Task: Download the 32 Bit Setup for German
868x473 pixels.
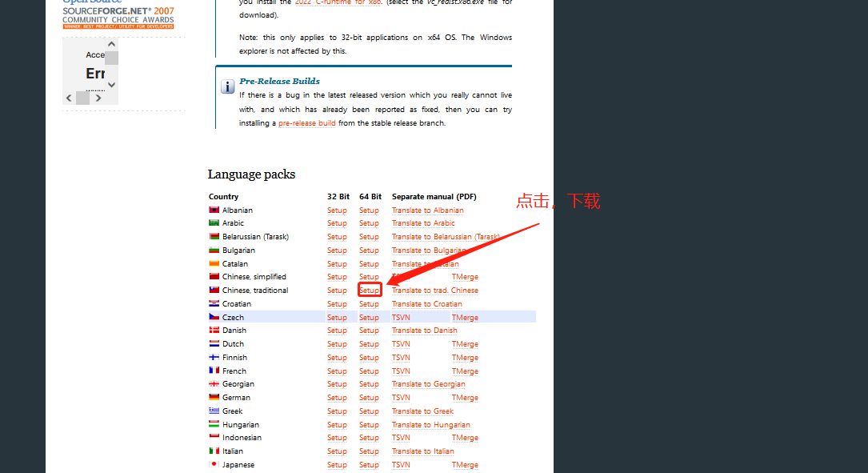Action: pyautogui.click(x=337, y=398)
